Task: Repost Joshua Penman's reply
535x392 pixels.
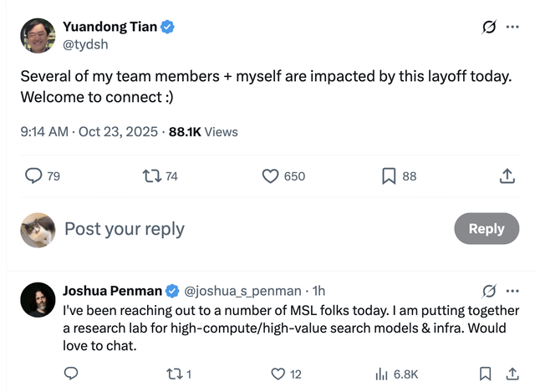Action: coord(172,374)
